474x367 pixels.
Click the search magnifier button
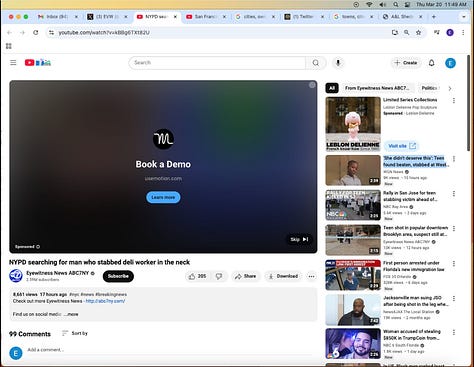tap(315, 63)
